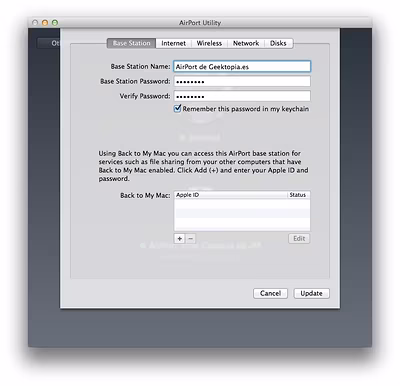Screen dimensions: 400x386
Task: Add an Apple ID with plus button
Action: (180, 238)
